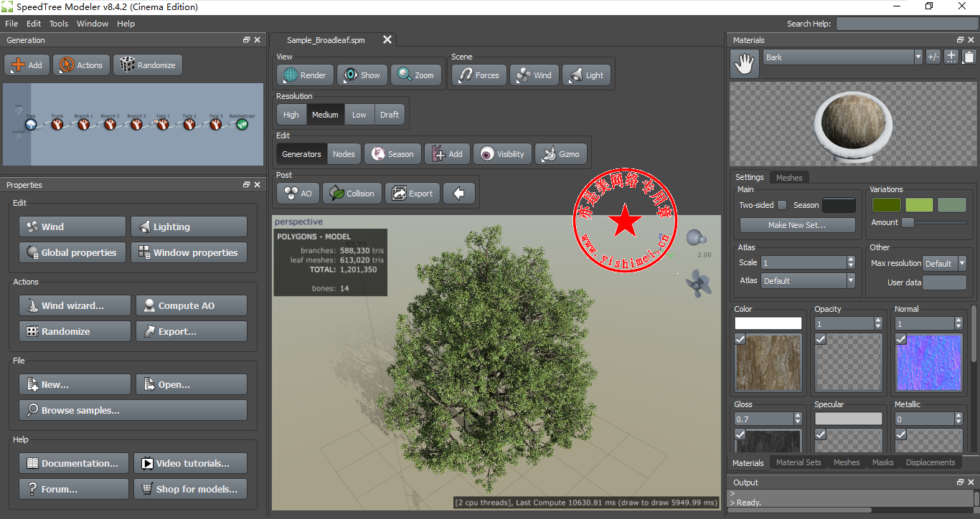980x519 pixels.
Task: Toggle the Opacity map checkbox
Action: [x=821, y=339]
